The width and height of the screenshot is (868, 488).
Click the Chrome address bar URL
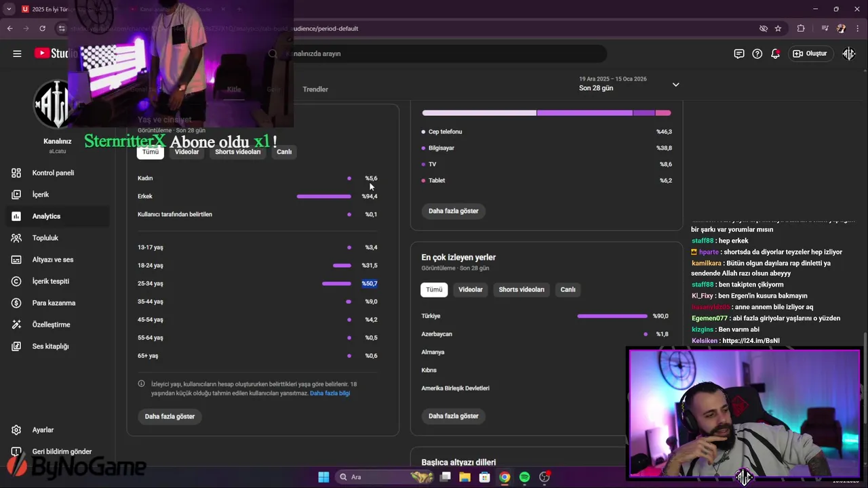tap(214, 28)
